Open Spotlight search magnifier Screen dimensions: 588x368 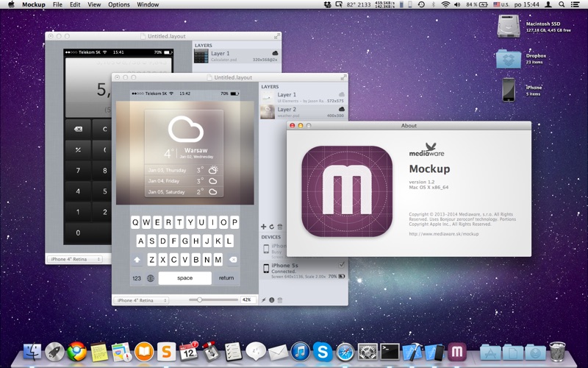562,4
